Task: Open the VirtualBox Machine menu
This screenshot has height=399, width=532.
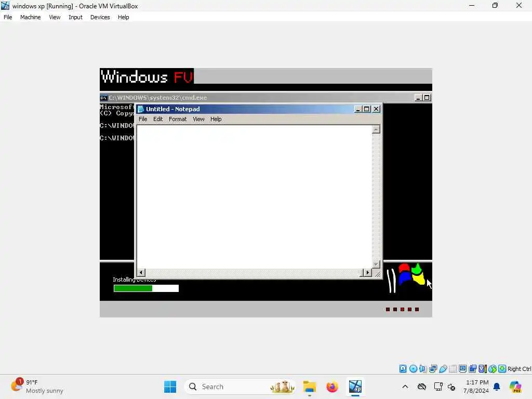Action: click(31, 17)
